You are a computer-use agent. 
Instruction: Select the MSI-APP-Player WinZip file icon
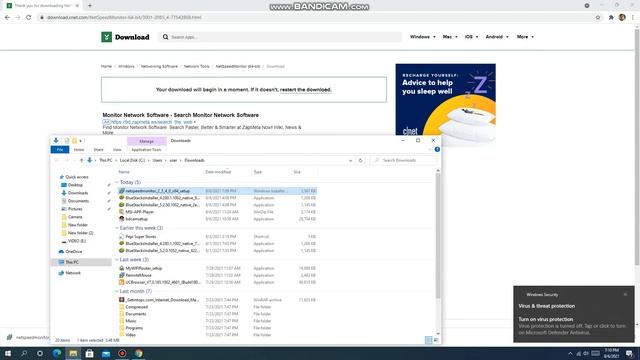point(122,212)
